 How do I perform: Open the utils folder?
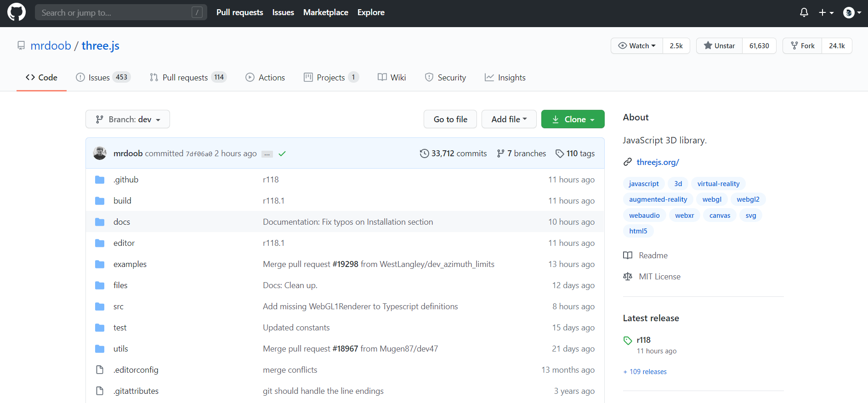point(121,348)
